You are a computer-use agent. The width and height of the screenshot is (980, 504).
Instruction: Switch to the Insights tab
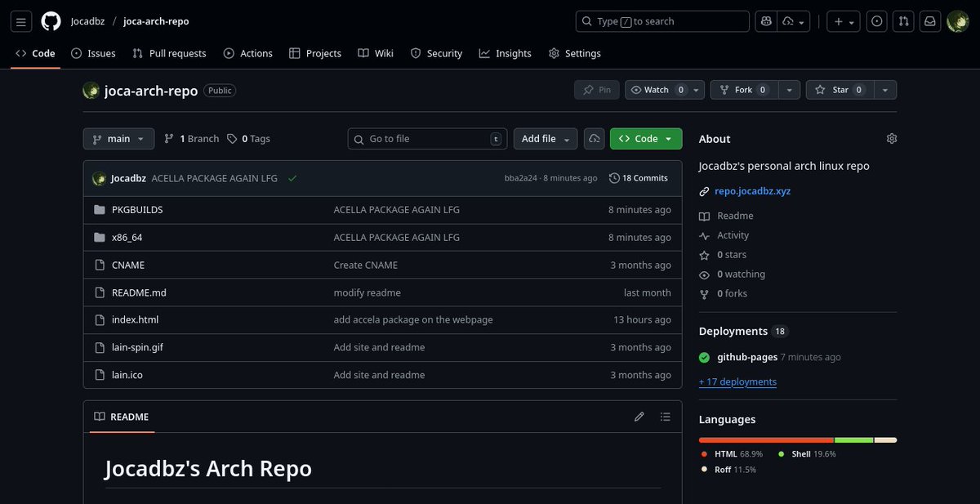point(505,52)
